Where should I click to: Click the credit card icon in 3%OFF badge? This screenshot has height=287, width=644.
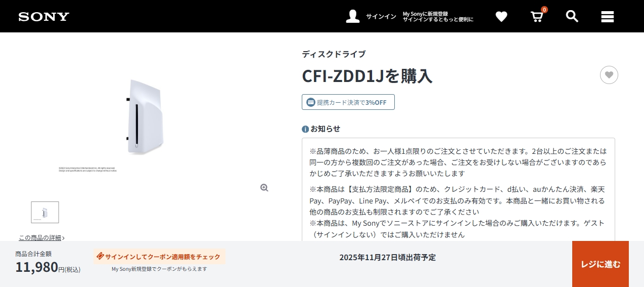point(311,102)
